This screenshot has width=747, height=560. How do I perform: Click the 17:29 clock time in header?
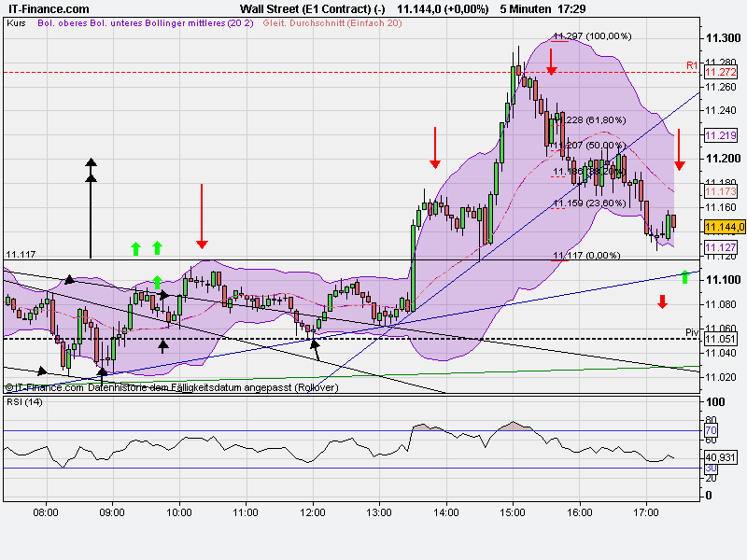tap(573, 8)
